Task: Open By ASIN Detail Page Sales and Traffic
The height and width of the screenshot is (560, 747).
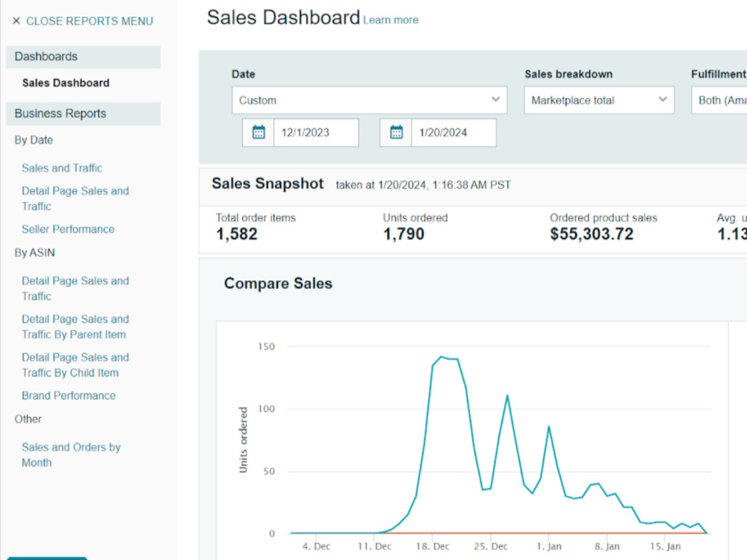Action: [75, 288]
